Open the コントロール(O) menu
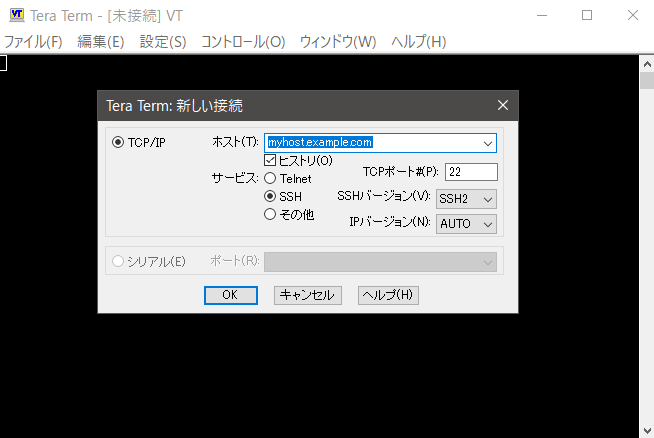 click(x=243, y=42)
